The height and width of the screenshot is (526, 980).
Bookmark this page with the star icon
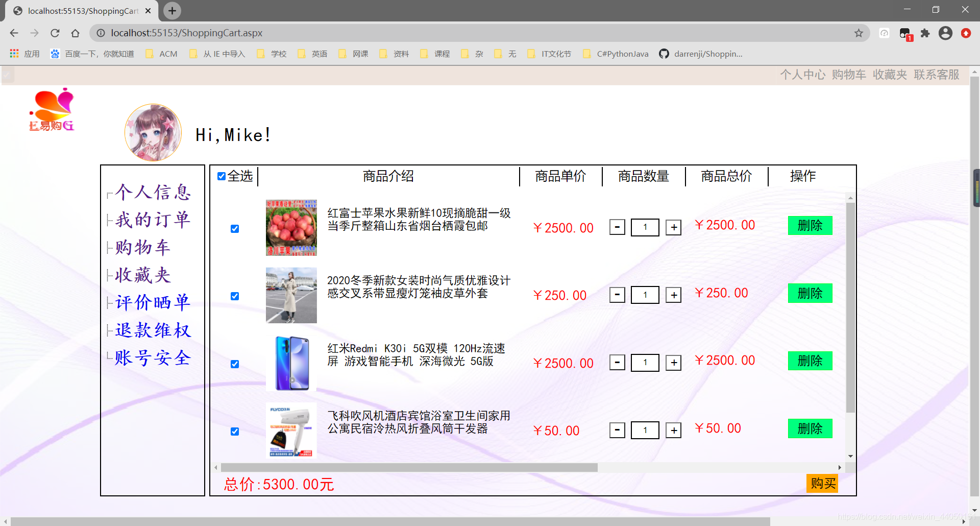click(859, 33)
